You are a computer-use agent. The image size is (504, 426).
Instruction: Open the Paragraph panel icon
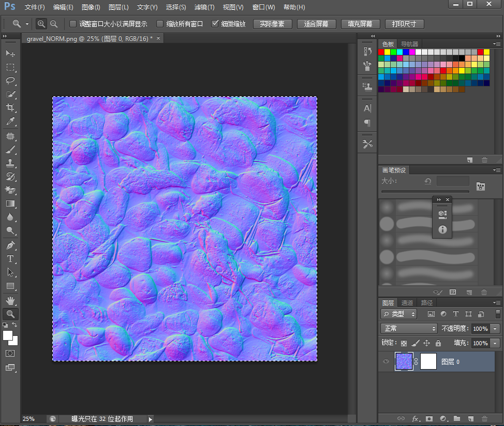[x=367, y=123]
